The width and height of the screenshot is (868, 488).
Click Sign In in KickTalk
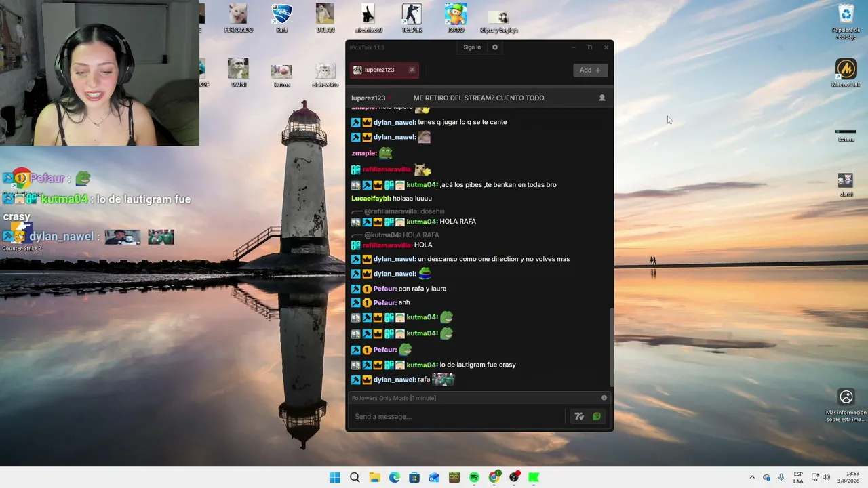pyautogui.click(x=472, y=47)
